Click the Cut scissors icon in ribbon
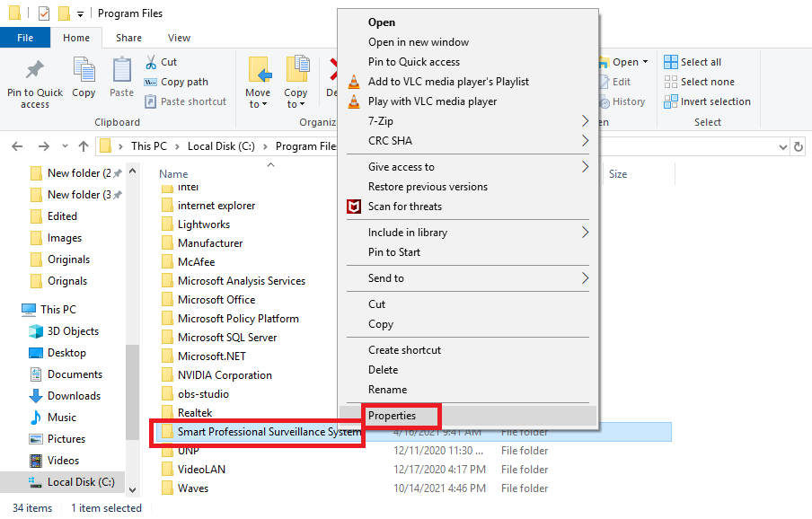812x519 pixels. (x=152, y=62)
